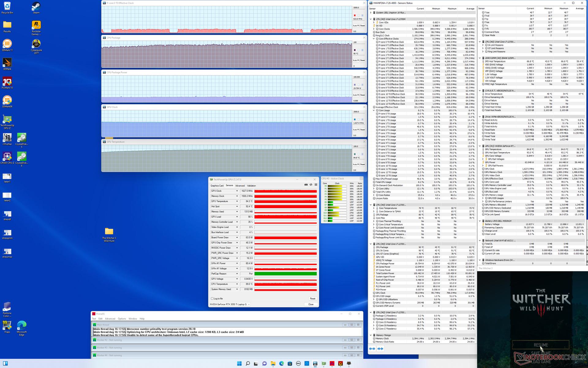Open the NVIDIA GeForce RTX 3050 Ti selector
Screen dimensions: 588x368
[230, 304]
